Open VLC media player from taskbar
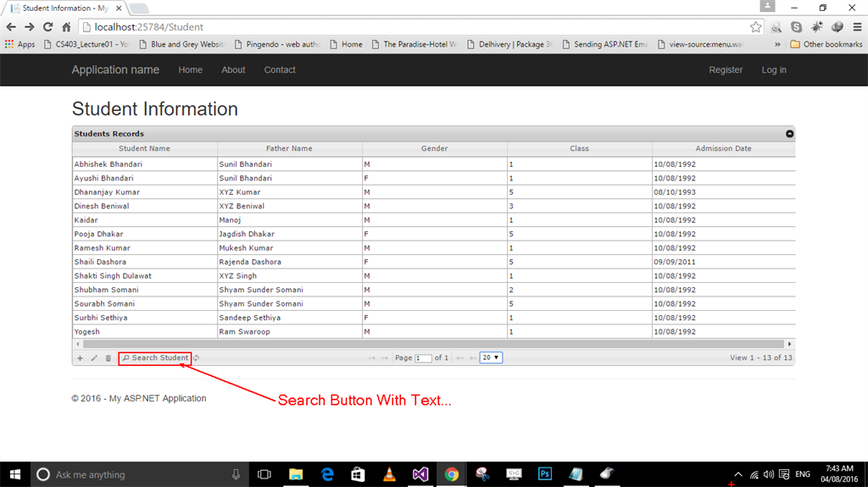The image size is (868, 487). pyautogui.click(x=389, y=474)
